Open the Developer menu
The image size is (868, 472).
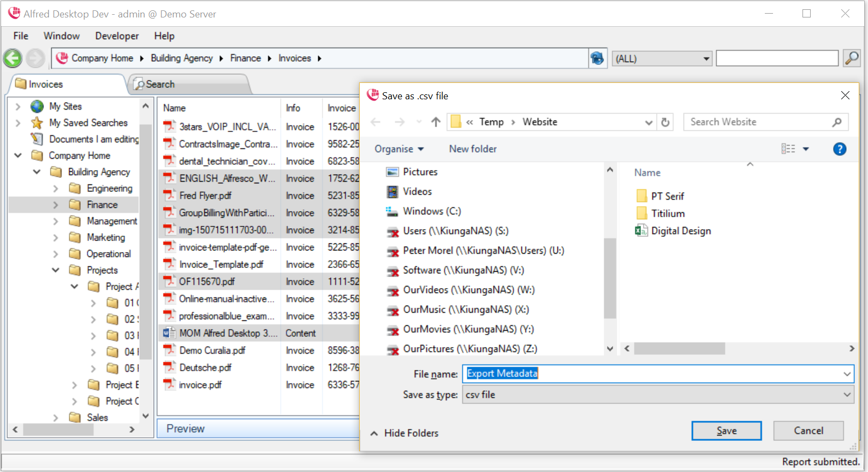pyautogui.click(x=117, y=36)
